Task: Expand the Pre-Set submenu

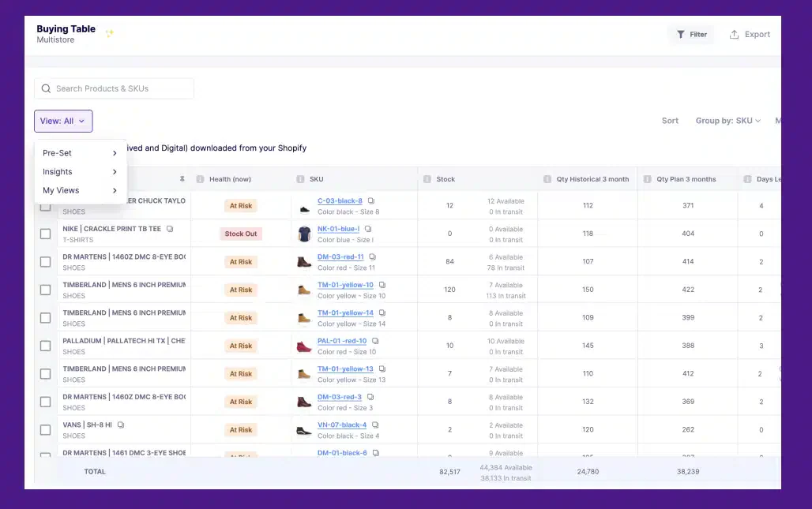Action: click(x=81, y=153)
